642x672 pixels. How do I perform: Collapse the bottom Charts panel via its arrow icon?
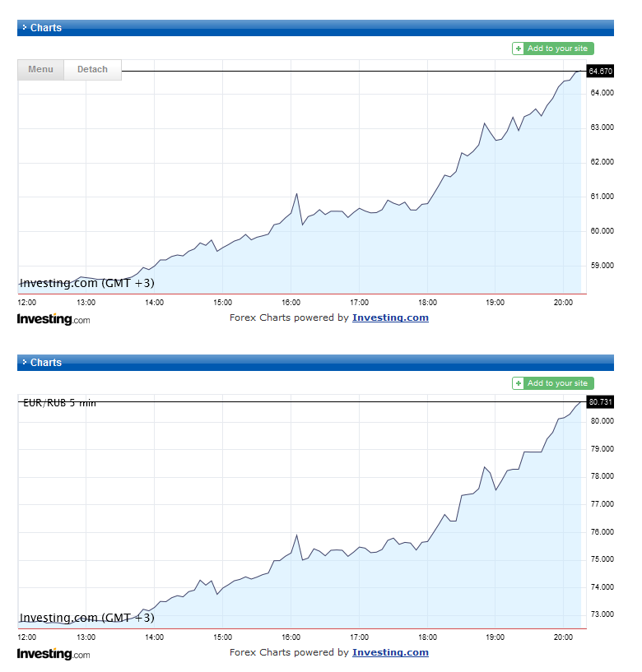pos(25,362)
